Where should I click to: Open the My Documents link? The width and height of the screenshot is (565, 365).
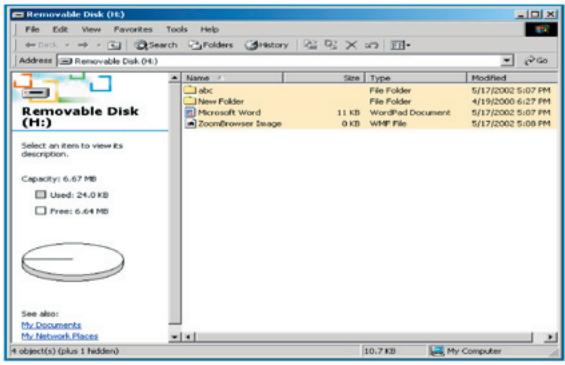pyautogui.click(x=51, y=325)
